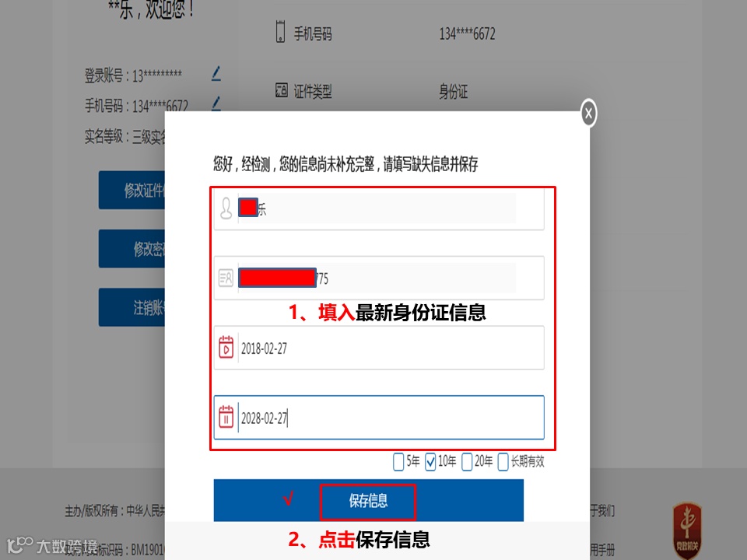Viewport: 747px width, 560px height.
Task: Click the 证件类型 card icon
Action: (281, 90)
